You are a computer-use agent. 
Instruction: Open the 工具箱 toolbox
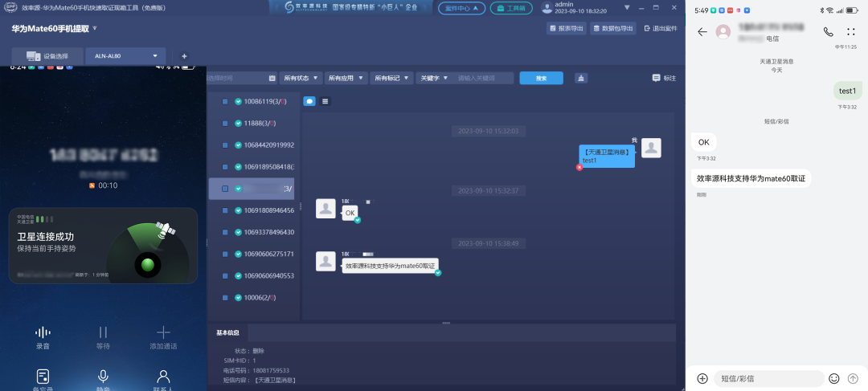pos(511,8)
